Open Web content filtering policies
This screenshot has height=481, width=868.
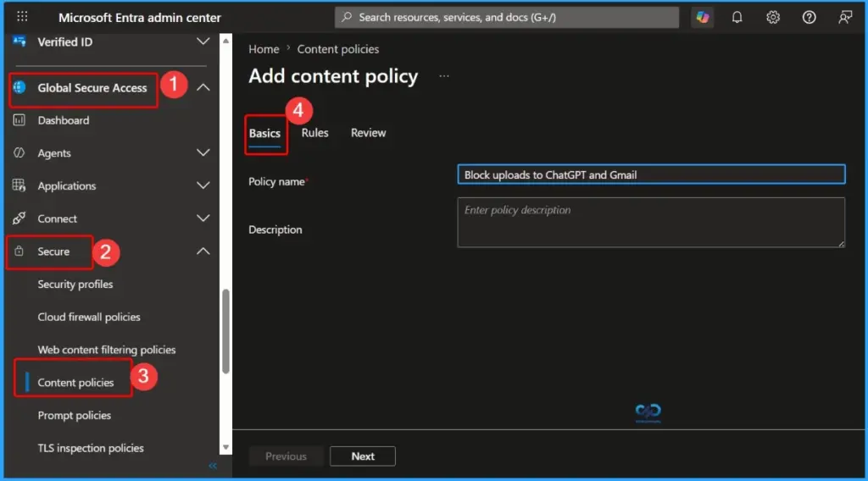[x=106, y=350]
